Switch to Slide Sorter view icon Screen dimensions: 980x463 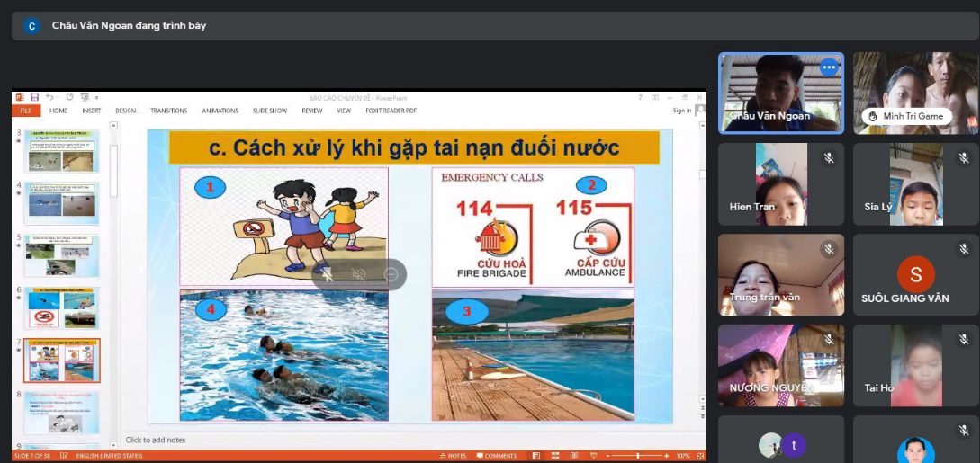[555, 456]
